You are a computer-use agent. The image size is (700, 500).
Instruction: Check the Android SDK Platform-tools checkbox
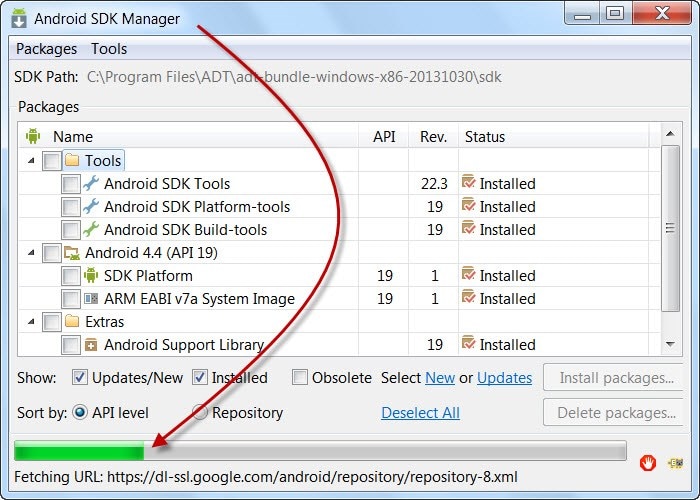tap(71, 207)
